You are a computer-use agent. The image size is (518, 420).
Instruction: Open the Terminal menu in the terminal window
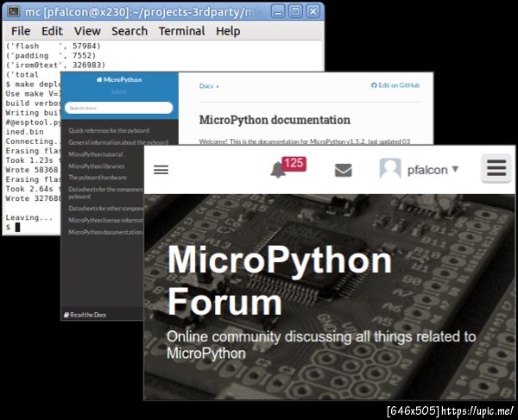[x=181, y=31]
